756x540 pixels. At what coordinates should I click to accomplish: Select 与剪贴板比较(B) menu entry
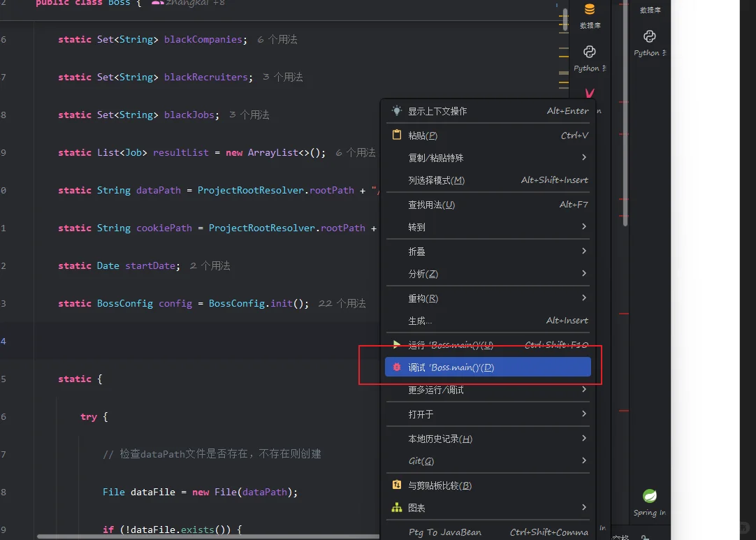click(488, 485)
